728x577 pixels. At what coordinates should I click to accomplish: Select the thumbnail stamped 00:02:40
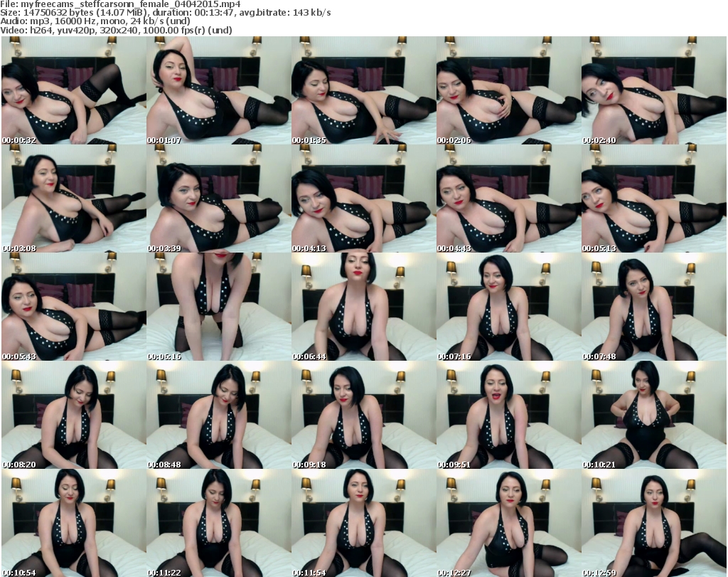click(x=654, y=90)
